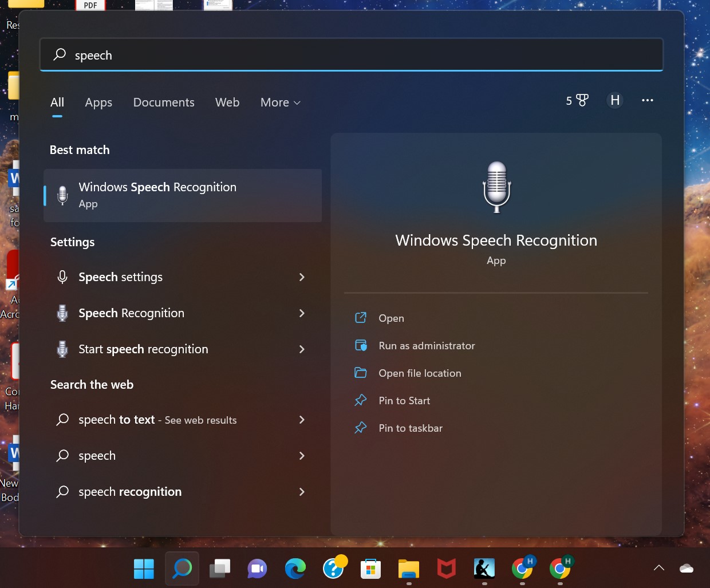This screenshot has width=710, height=588.
Task: Open McAfee from the taskbar
Action: tap(446, 569)
